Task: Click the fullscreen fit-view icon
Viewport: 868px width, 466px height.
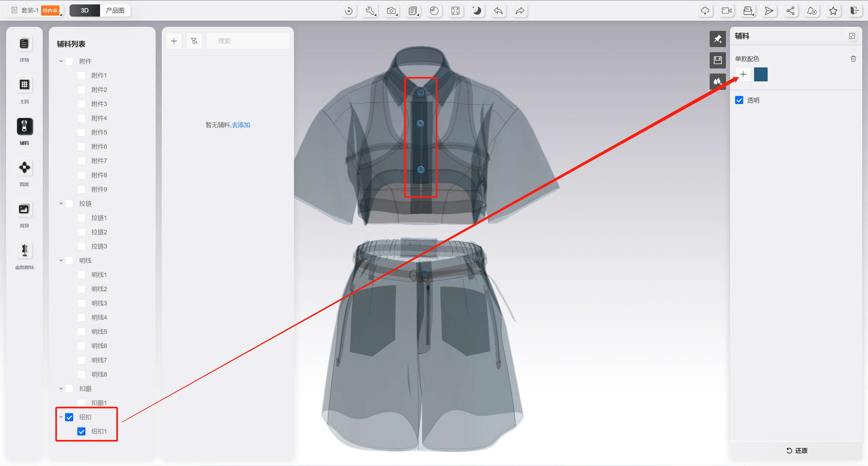Action: pos(455,11)
